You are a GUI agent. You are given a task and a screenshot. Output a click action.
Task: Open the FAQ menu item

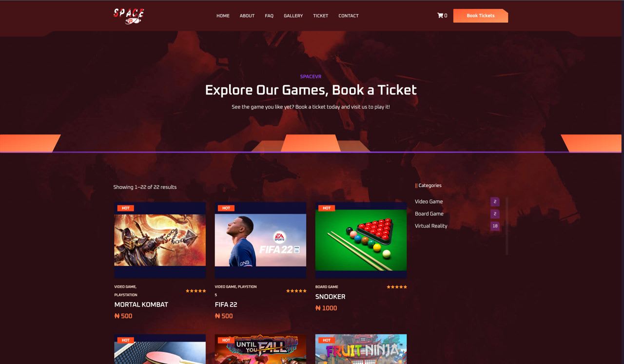coord(269,16)
